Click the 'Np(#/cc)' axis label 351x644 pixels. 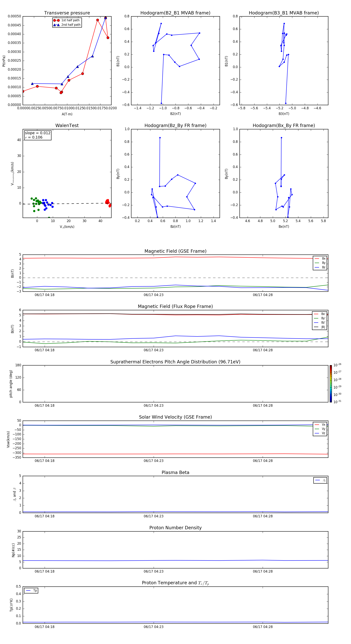(13, 550)
